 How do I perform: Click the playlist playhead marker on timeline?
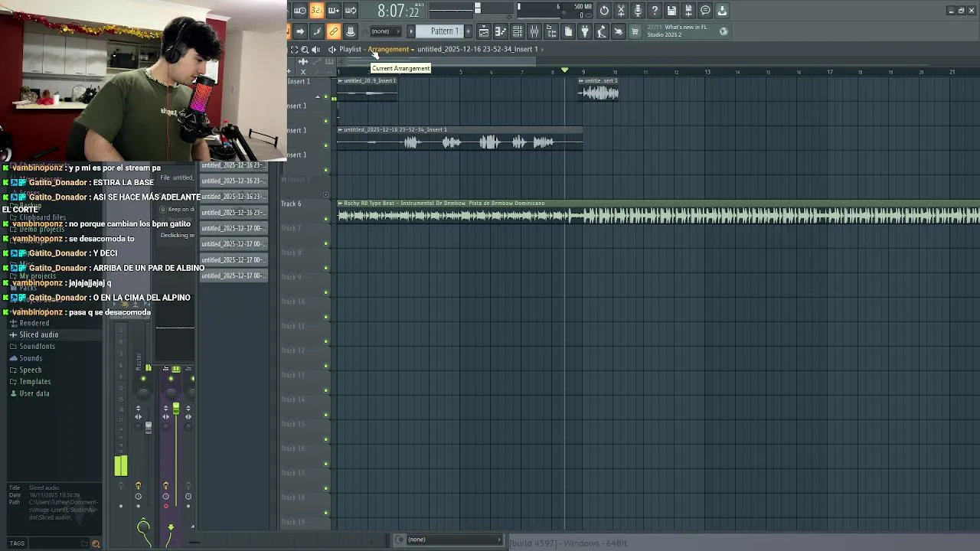click(565, 71)
